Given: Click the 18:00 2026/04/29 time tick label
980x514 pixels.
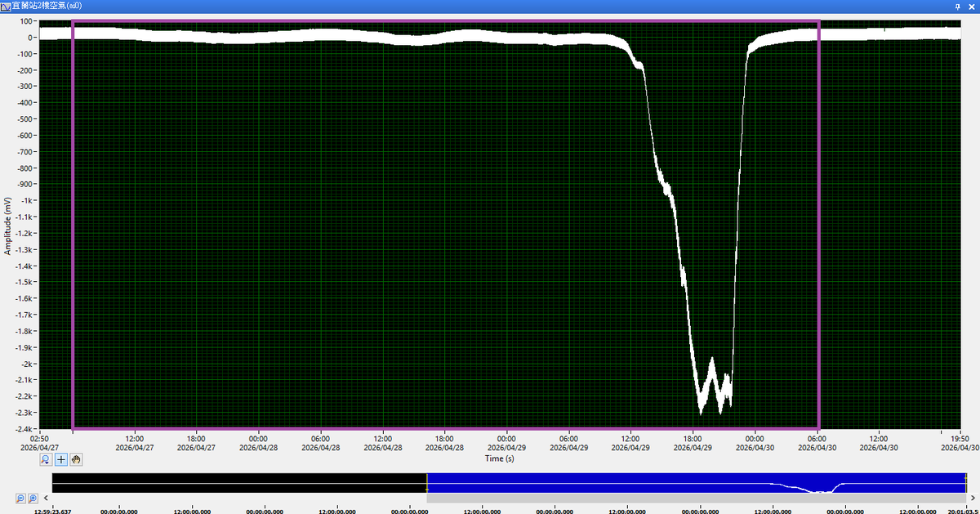Looking at the screenshot, I should click(x=693, y=442).
